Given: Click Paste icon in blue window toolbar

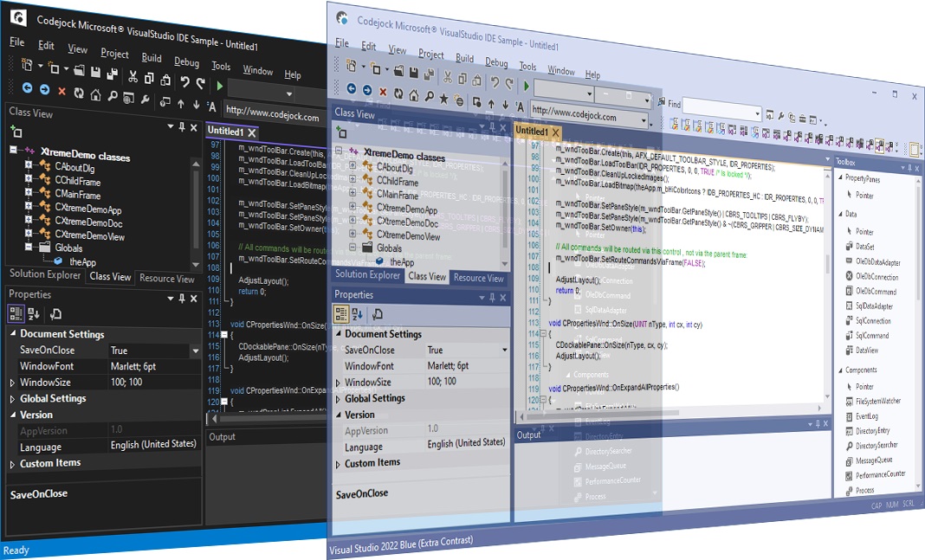Looking at the screenshot, I should [476, 80].
